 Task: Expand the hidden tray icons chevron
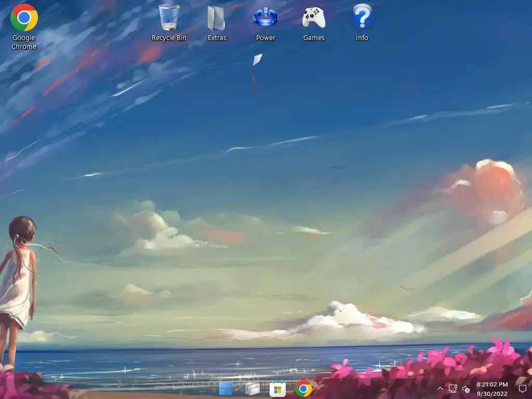440,389
